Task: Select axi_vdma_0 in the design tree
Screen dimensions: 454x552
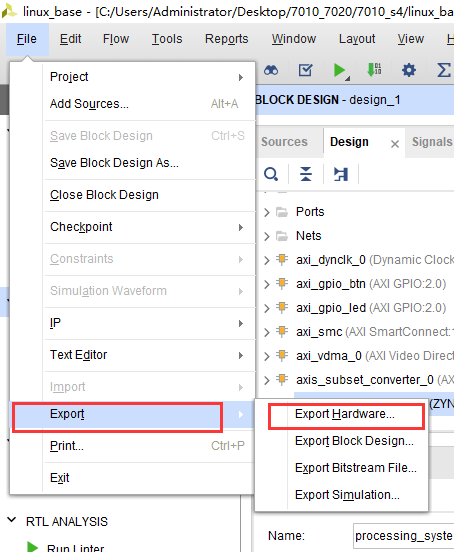Action: click(x=329, y=356)
